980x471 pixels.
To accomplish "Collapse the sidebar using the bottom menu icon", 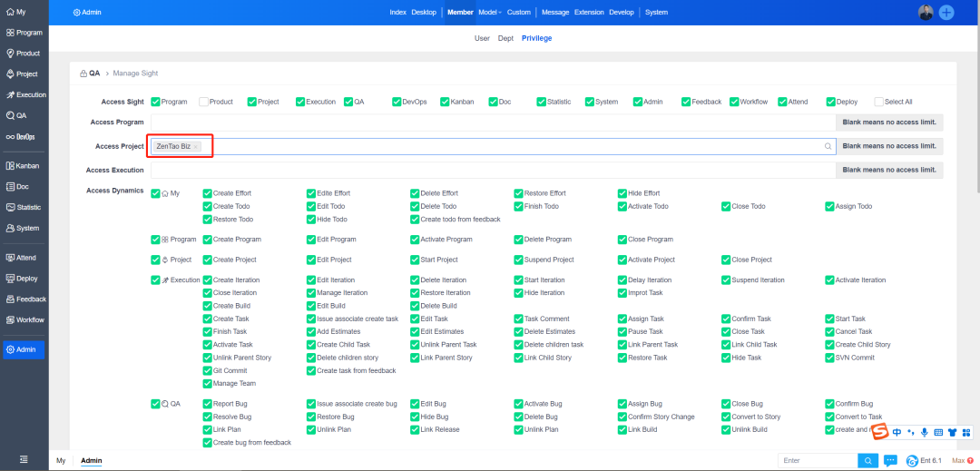I will point(24,460).
